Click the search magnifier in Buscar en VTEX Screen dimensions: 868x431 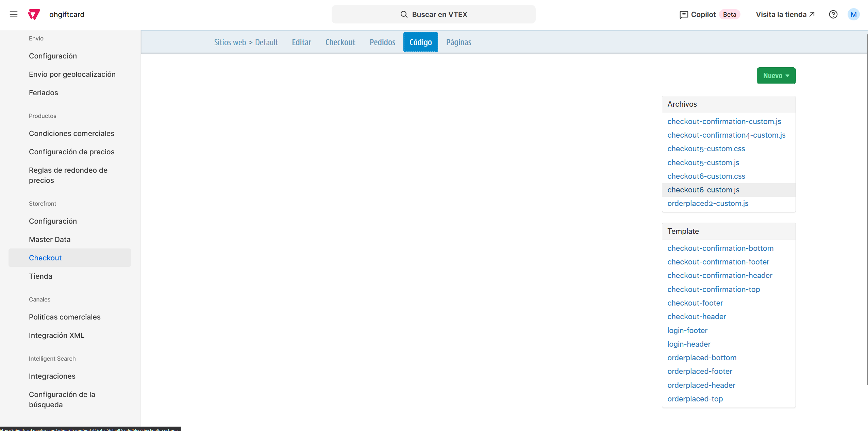pos(404,14)
